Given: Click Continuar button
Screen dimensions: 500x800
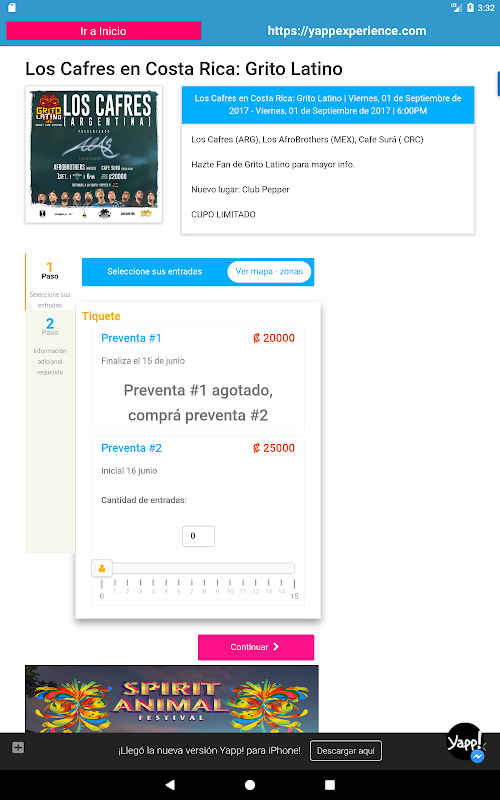Looking at the screenshot, I should click(256, 647).
